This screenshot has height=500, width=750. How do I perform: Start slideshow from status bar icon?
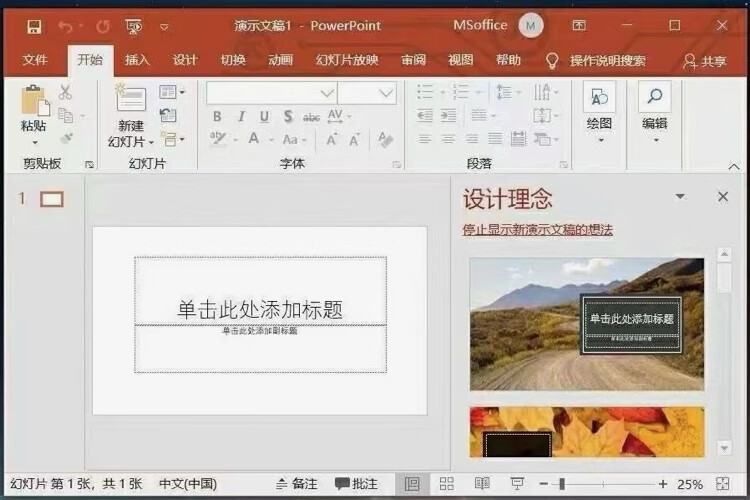pyautogui.click(x=517, y=484)
